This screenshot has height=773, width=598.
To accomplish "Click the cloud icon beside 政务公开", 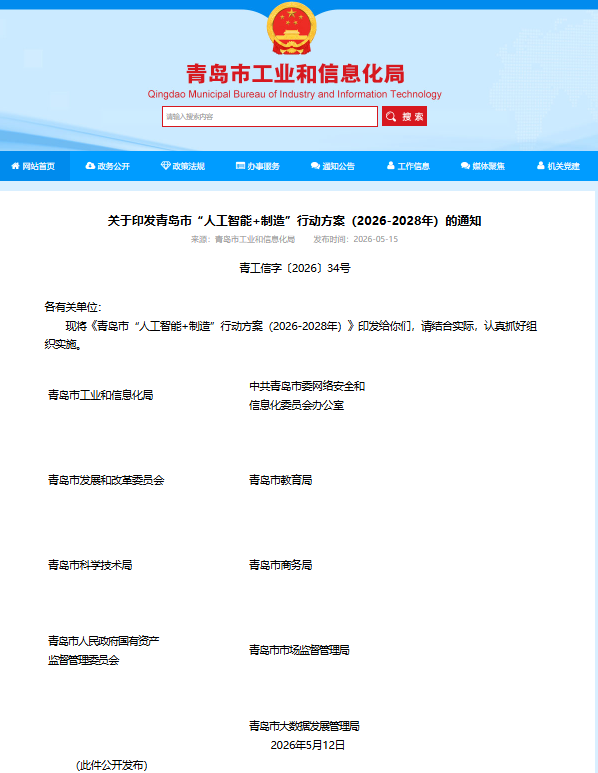I will click(90, 166).
